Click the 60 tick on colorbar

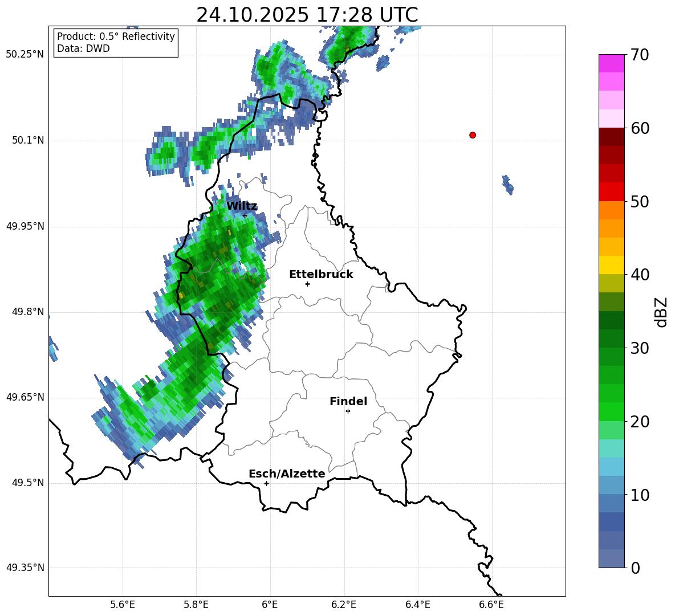(640, 128)
